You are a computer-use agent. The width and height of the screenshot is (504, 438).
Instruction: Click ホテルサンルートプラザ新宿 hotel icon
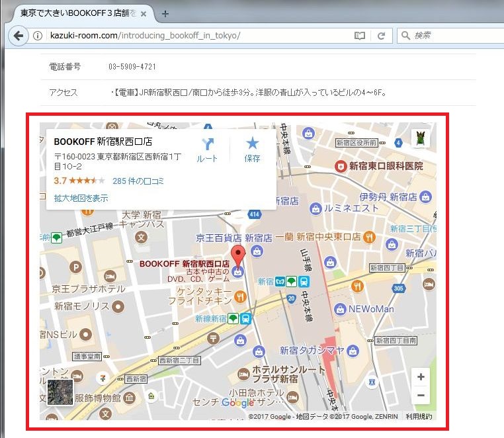(x=243, y=374)
